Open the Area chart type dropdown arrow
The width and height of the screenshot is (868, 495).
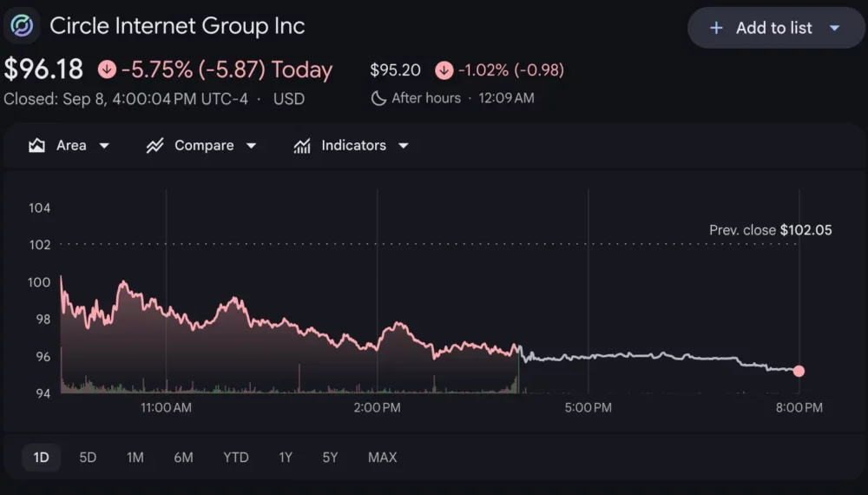tap(104, 146)
